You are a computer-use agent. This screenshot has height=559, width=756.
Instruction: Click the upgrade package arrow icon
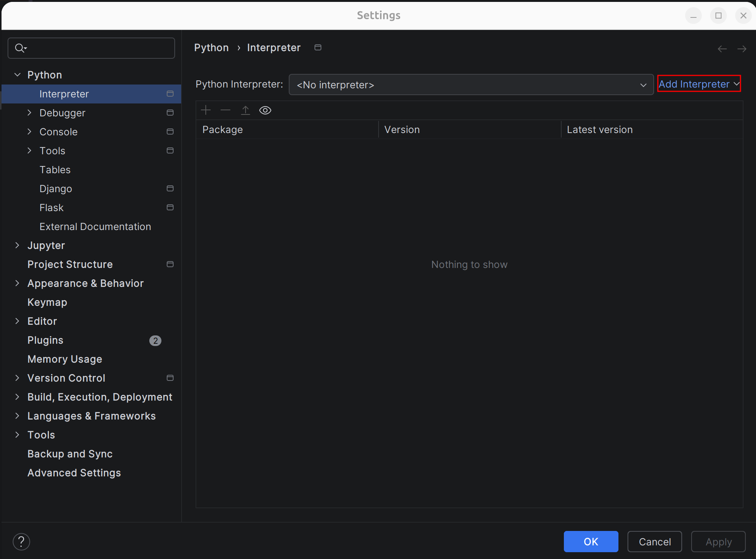click(x=246, y=110)
